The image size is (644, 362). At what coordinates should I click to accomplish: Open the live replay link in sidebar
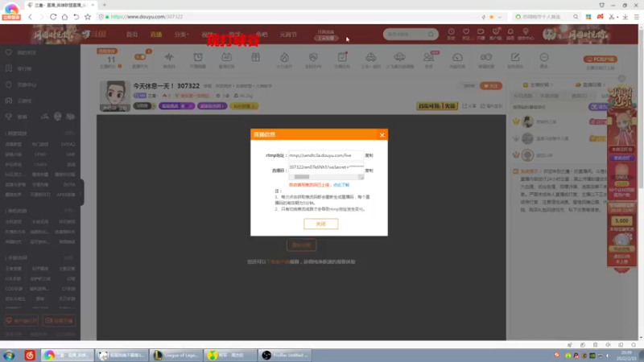[591, 84]
